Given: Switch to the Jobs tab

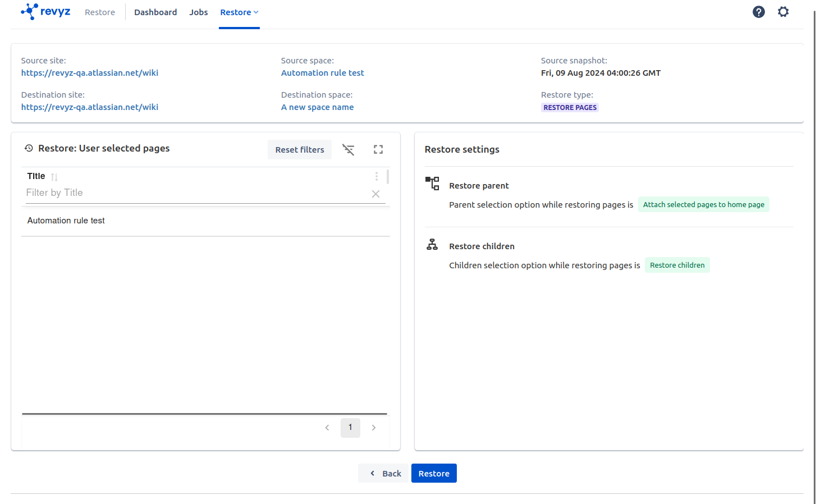Looking at the screenshot, I should [199, 12].
